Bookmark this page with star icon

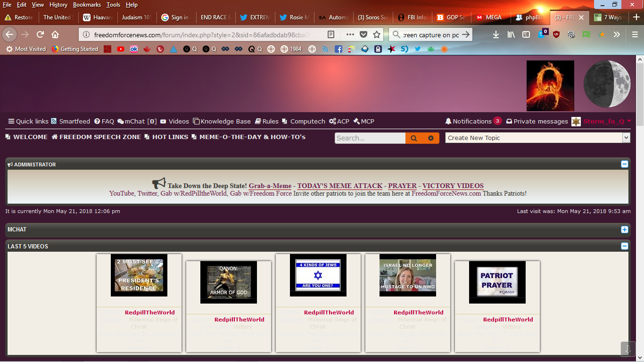(x=377, y=34)
